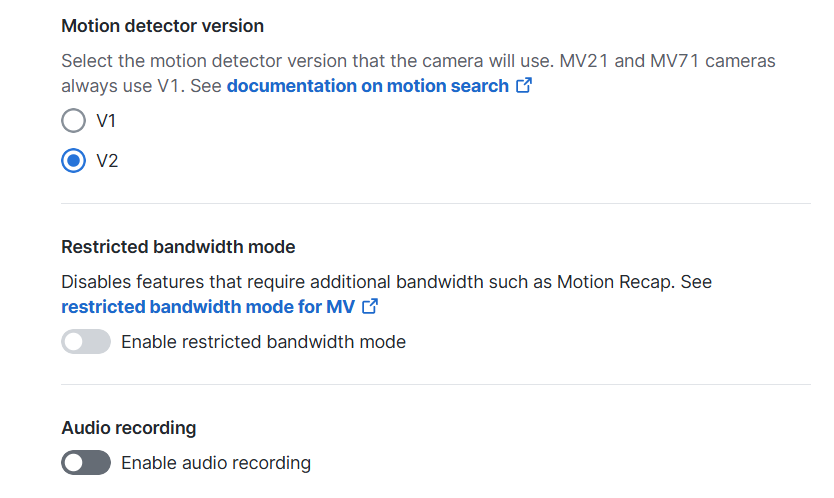834x498 pixels.
Task: Click external-link icon beside restricted bandwidth link
Action: click(x=370, y=306)
